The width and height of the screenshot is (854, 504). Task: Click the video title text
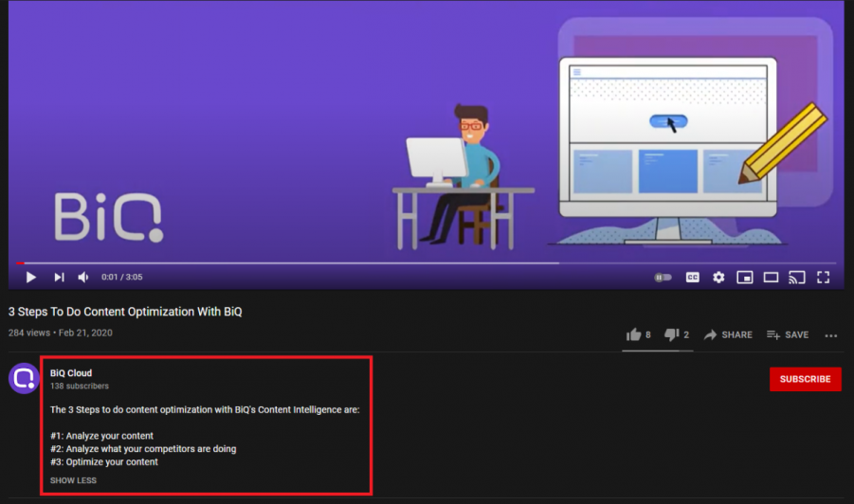coord(125,312)
